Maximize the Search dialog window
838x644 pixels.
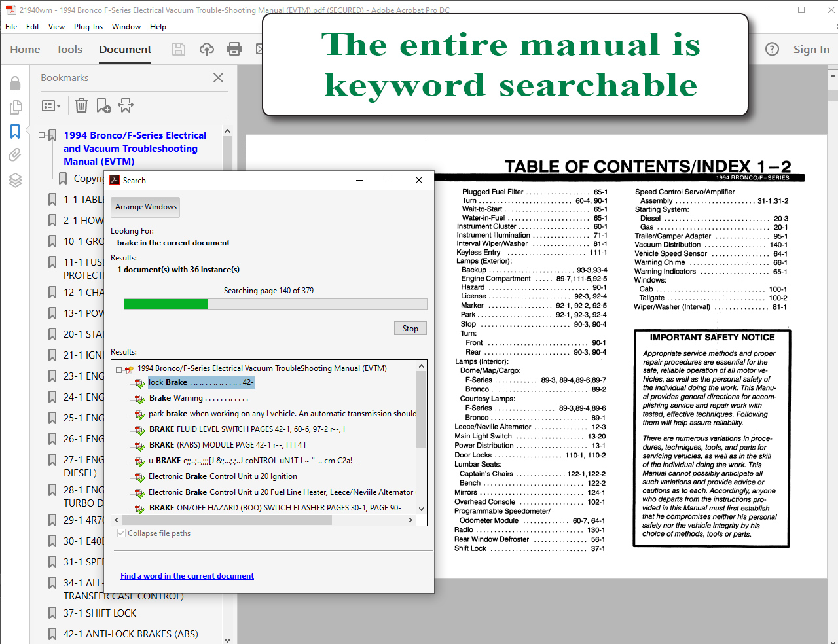[389, 180]
